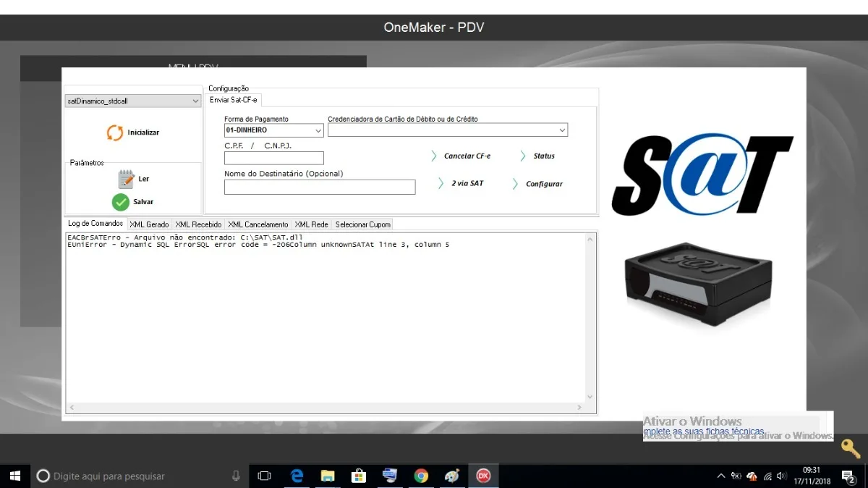Click the log horizontal scrollbar left arrow
The image size is (868, 488).
[71, 408]
